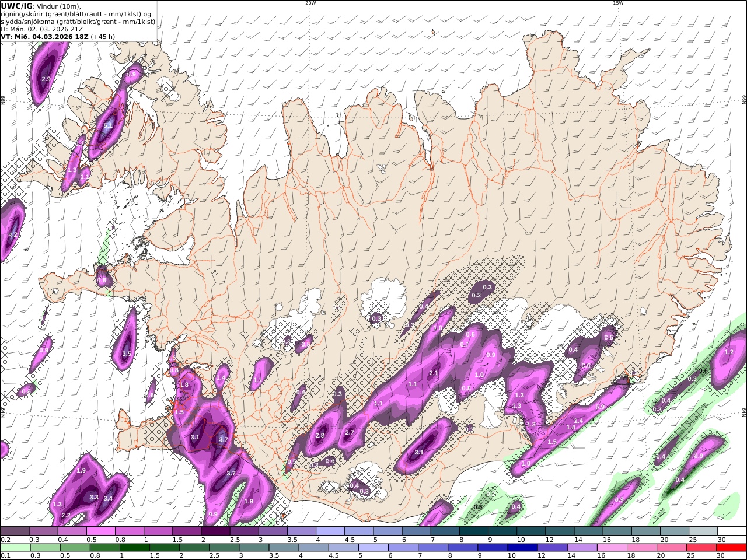Select the valid time text VT: Mið. 04.03.2026 18Z
This screenshot has width=747, height=560.
(45, 37)
